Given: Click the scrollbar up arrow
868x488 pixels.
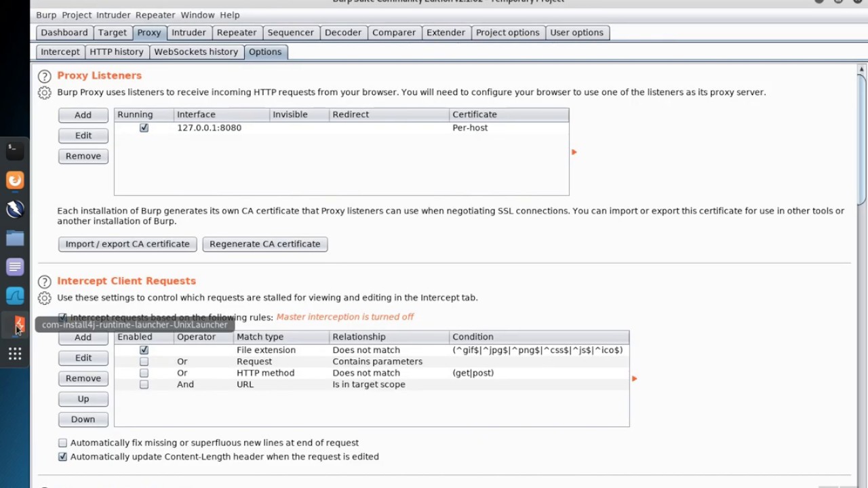Looking at the screenshot, I should (862, 69).
